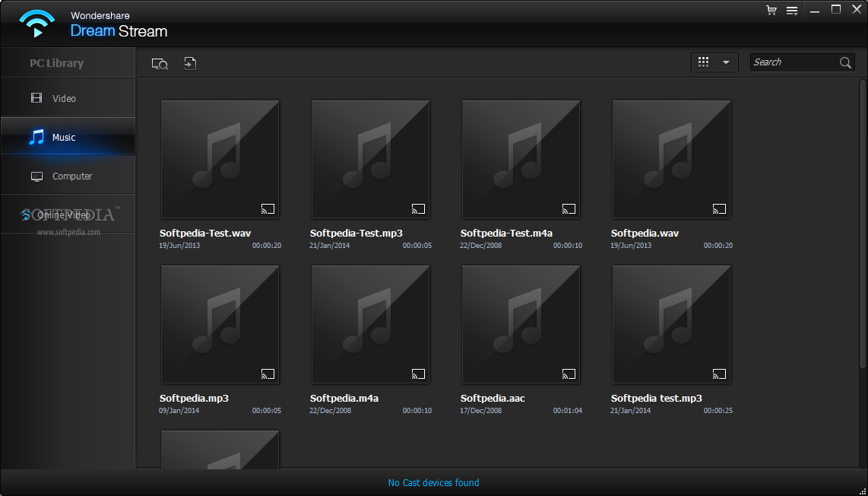Click the vertical scrollbar of the library
This screenshot has width=868, height=496.
point(863,224)
